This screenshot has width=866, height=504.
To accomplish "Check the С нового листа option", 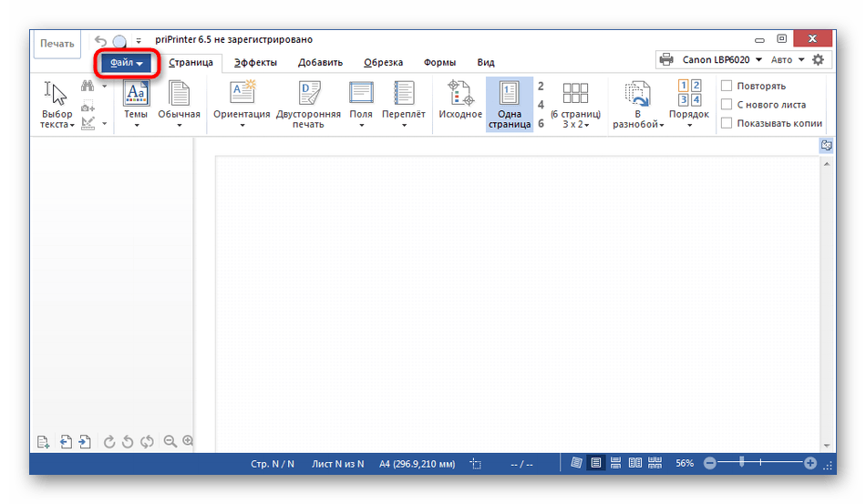I will [727, 105].
